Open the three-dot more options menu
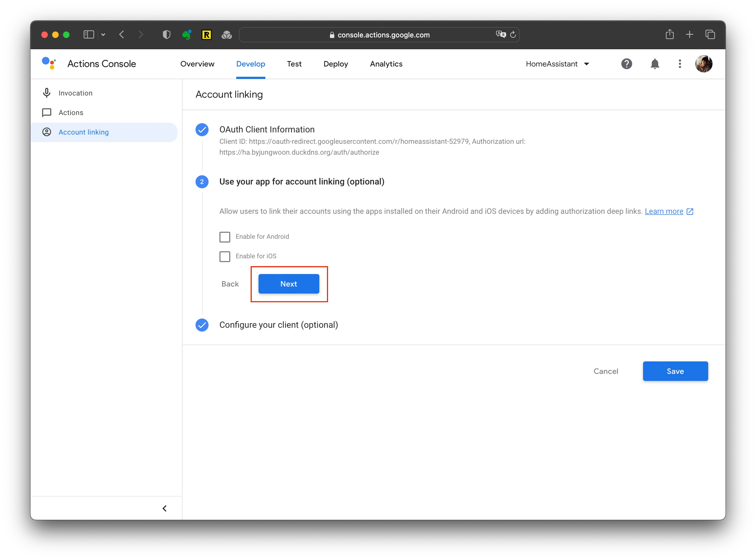756x560 pixels. pyautogui.click(x=680, y=64)
